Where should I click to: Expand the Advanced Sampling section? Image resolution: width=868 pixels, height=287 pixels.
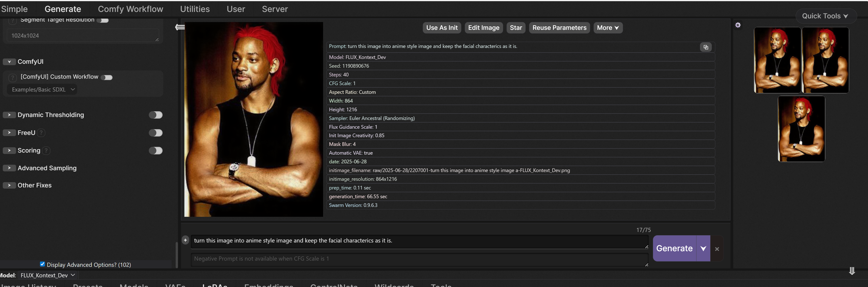pos(9,168)
